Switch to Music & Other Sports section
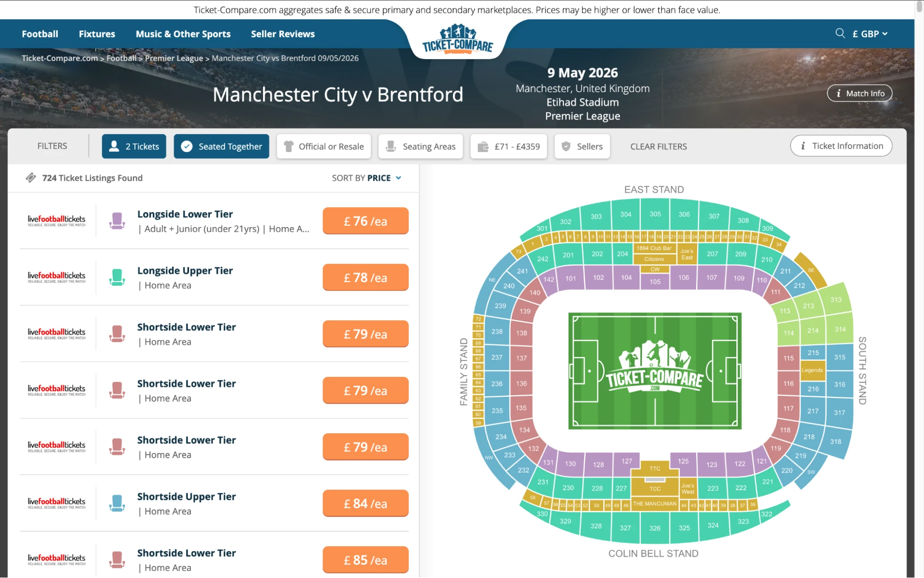The height and width of the screenshot is (578, 924). 183,33
